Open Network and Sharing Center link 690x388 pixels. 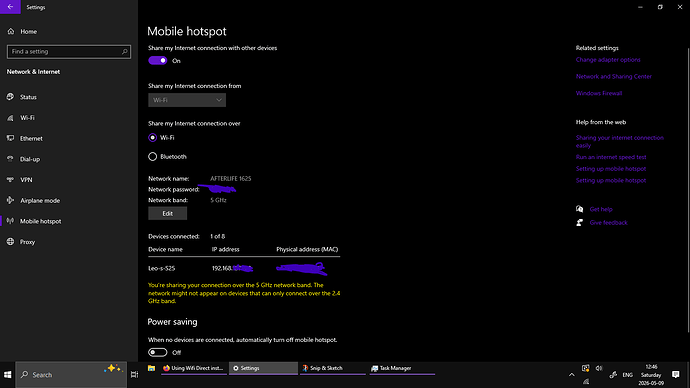coord(614,77)
